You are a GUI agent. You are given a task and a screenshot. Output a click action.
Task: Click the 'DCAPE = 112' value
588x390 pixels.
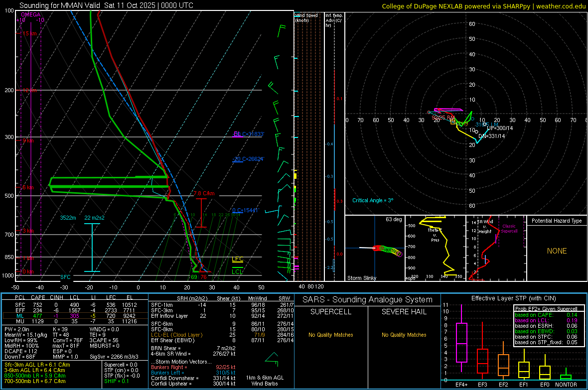point(21,351)
